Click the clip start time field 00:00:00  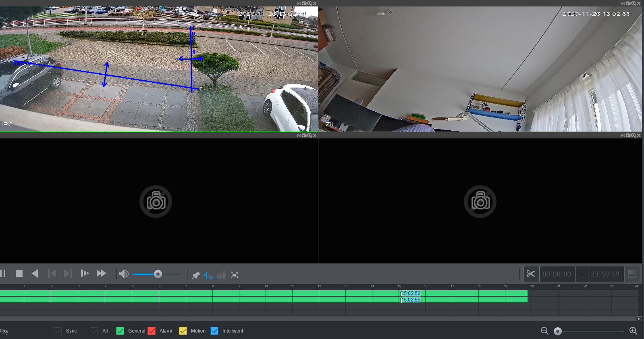pos(557,274)
